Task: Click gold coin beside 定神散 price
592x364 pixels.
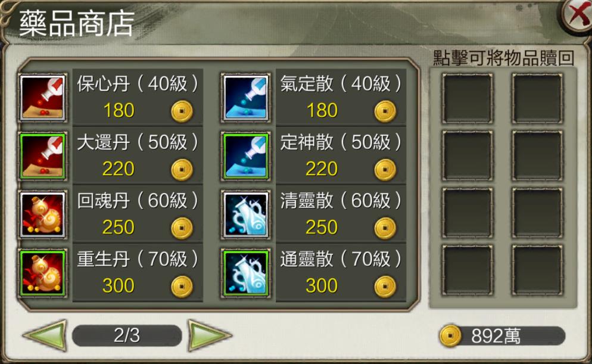Action: pos(385,170)
